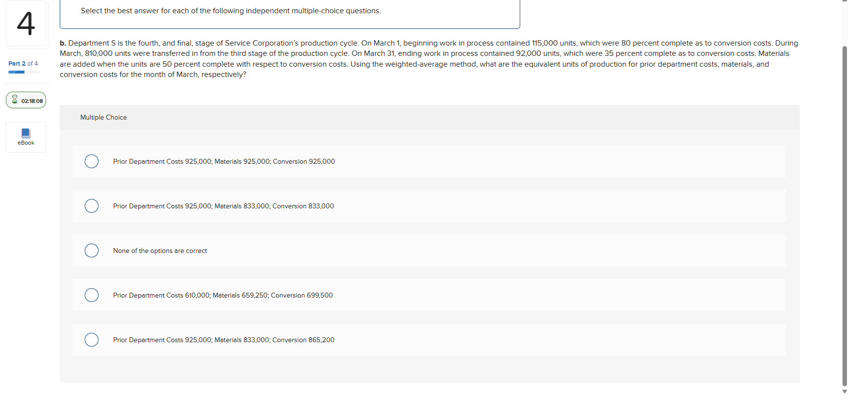Screen dimensions: 868x401
Task: Click the scroll down arrow at bottom right
Action: pos(844,391)
